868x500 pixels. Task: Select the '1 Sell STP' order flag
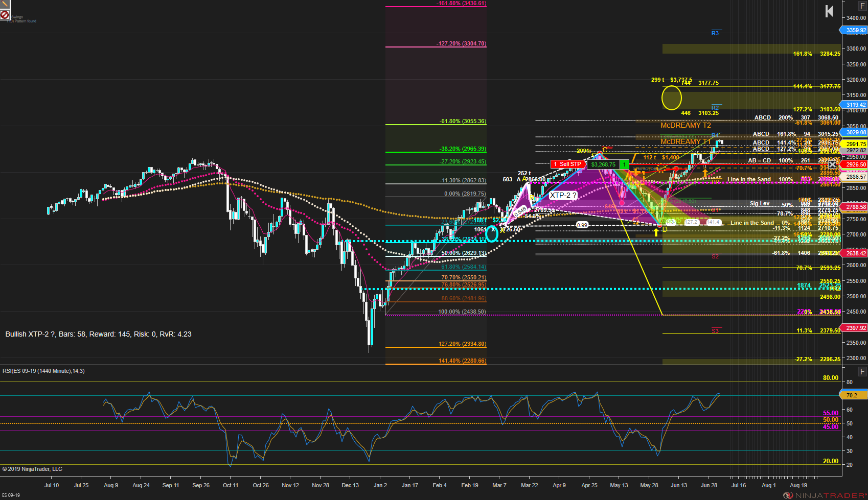(569, 164)
